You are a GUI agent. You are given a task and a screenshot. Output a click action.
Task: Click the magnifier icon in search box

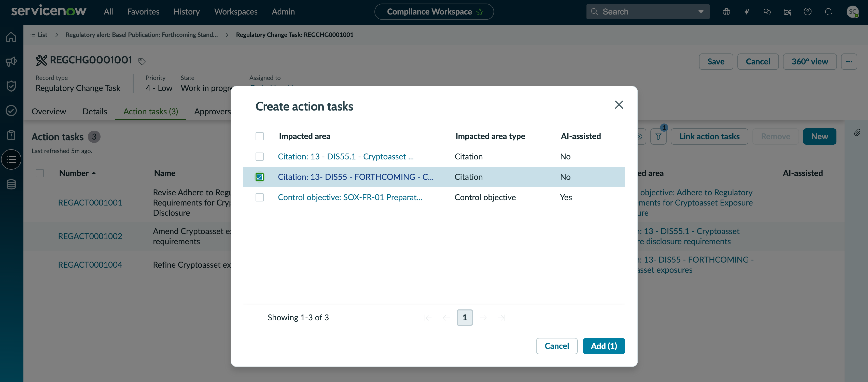(594, 12)
